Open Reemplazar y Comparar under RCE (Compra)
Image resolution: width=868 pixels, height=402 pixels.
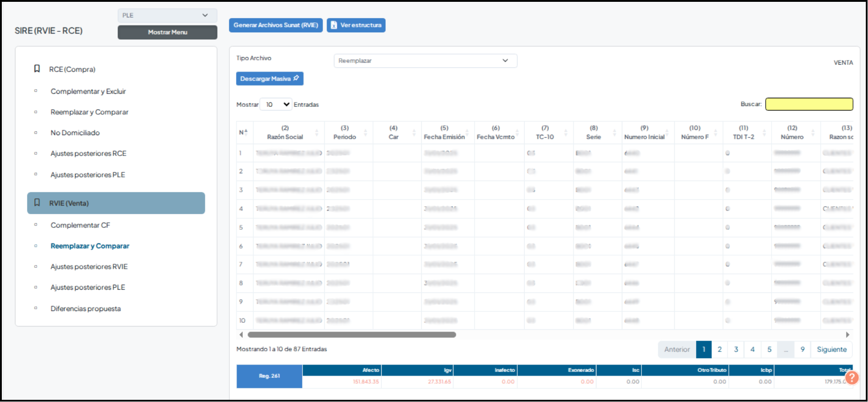point(89,112)
